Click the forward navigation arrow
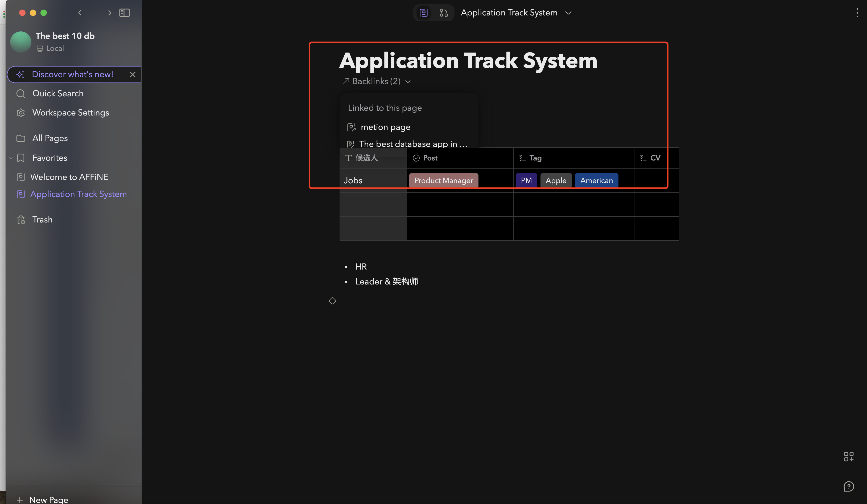The image size is (867, 504). [x=109, y=13]
